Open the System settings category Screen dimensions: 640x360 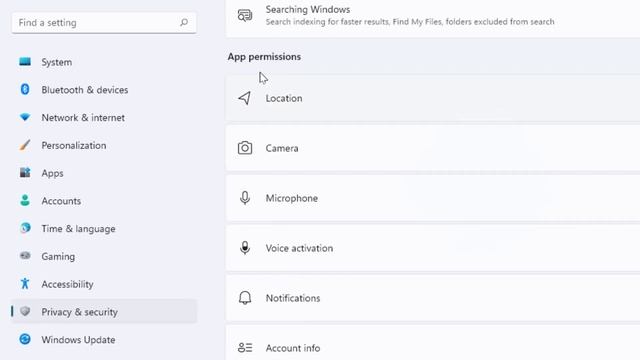(x=104, y=62)
